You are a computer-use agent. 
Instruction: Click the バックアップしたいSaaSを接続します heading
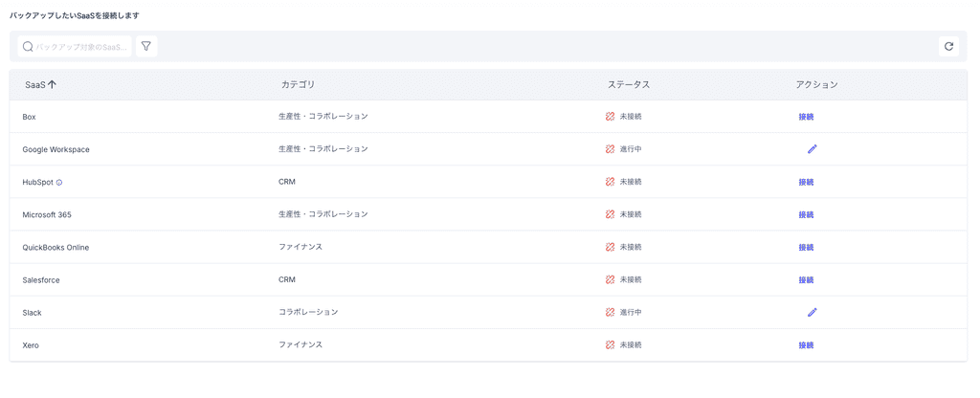point(75,15)
